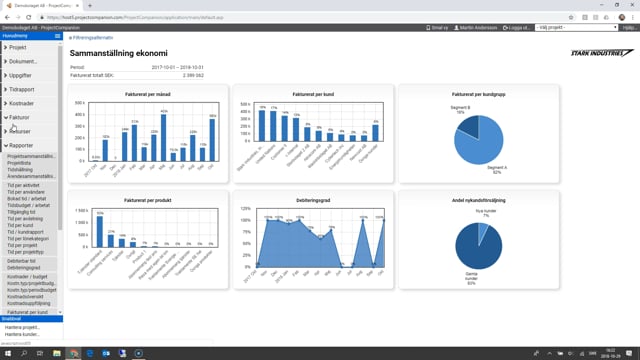
Task: Switch to Chrome on taskbar
Action: click(x=73, y=353)
